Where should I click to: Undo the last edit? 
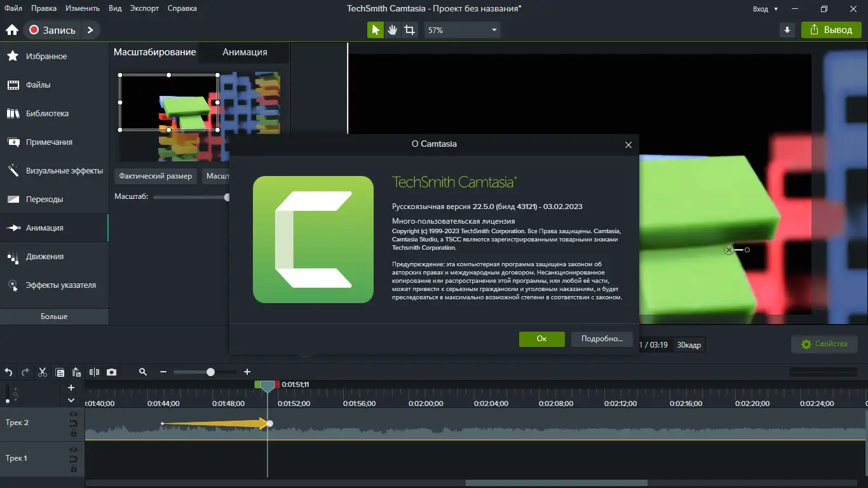pyautogui.click(x=8, y=372)
